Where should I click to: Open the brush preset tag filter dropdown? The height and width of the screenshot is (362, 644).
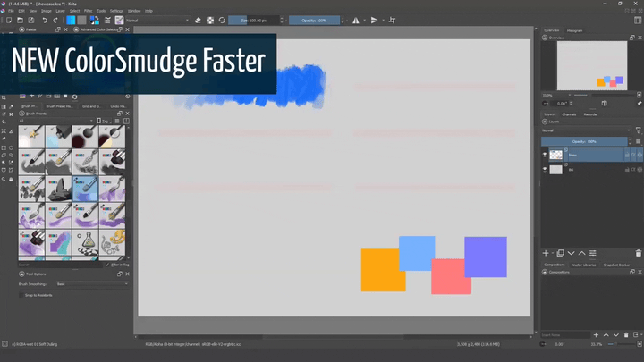point(55,121)
